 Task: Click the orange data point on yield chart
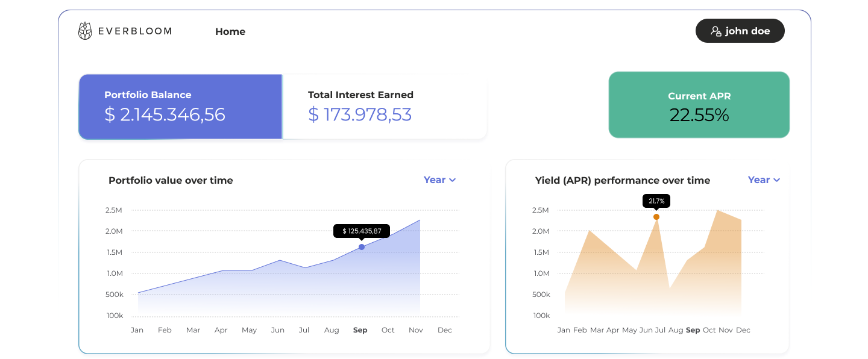tap(656, 217)
